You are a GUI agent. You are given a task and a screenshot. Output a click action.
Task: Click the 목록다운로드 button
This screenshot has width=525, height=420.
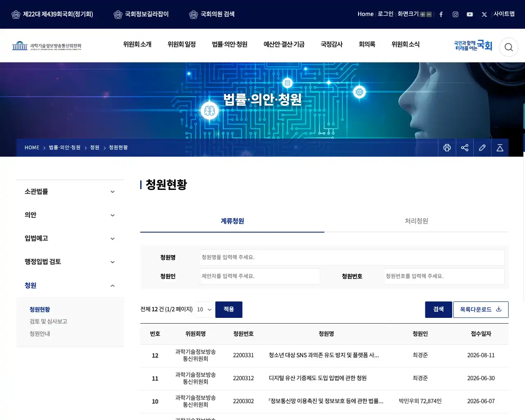481,309
